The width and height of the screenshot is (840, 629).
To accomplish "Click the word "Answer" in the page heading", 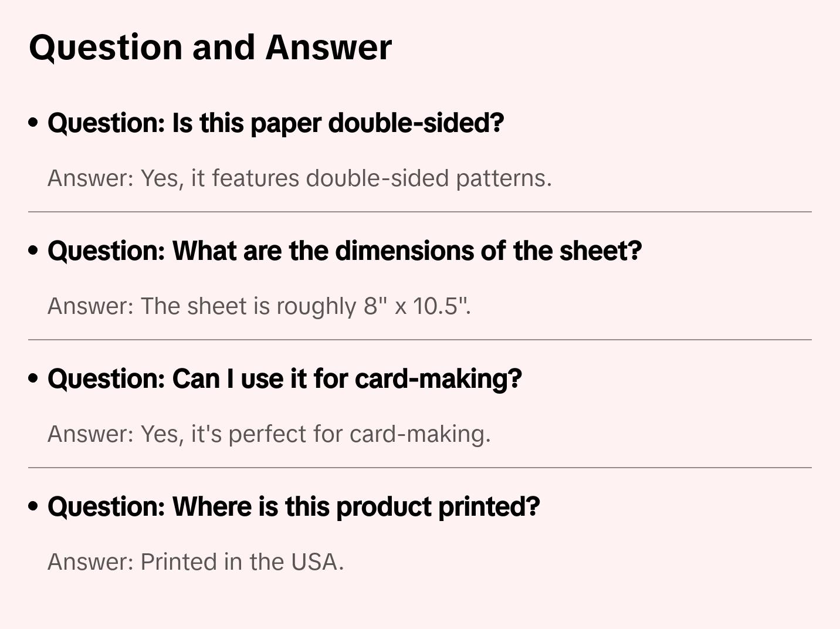I will click(328, 47).
